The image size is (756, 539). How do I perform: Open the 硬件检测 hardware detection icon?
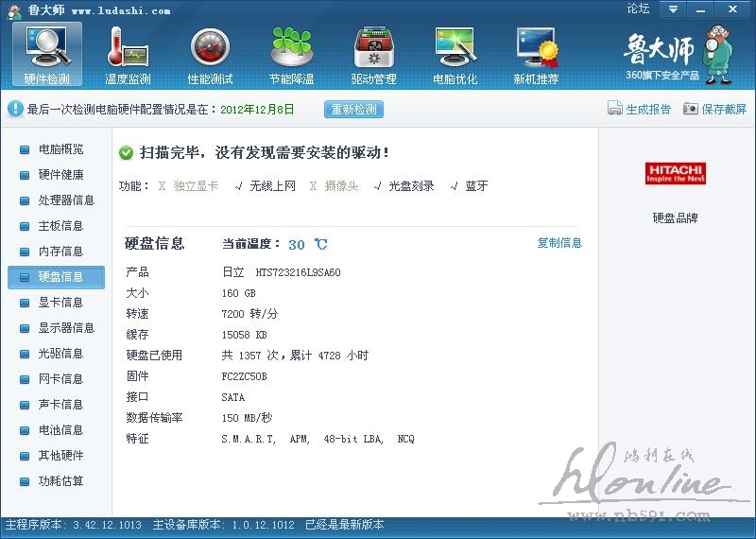pos(46,47)
